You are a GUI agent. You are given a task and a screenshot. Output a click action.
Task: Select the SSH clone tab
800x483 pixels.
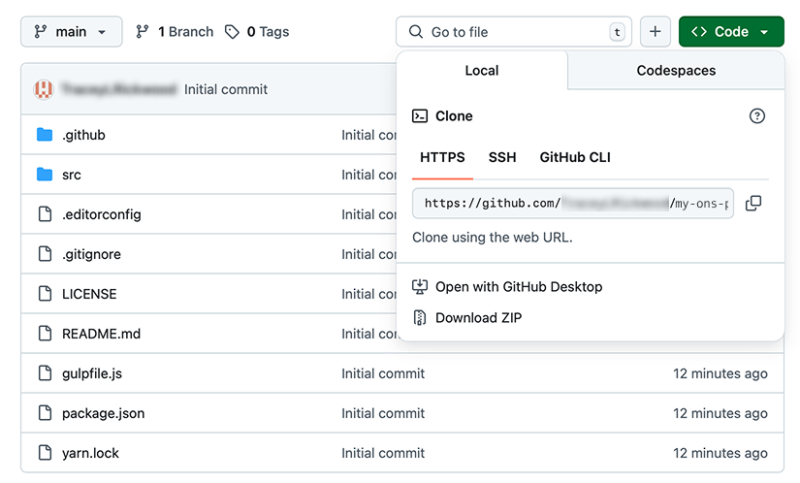click(502, 157)
